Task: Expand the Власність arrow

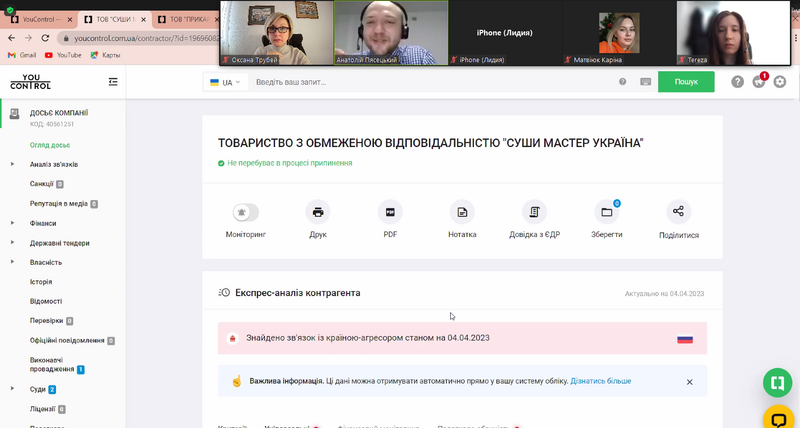Action: 12,262
